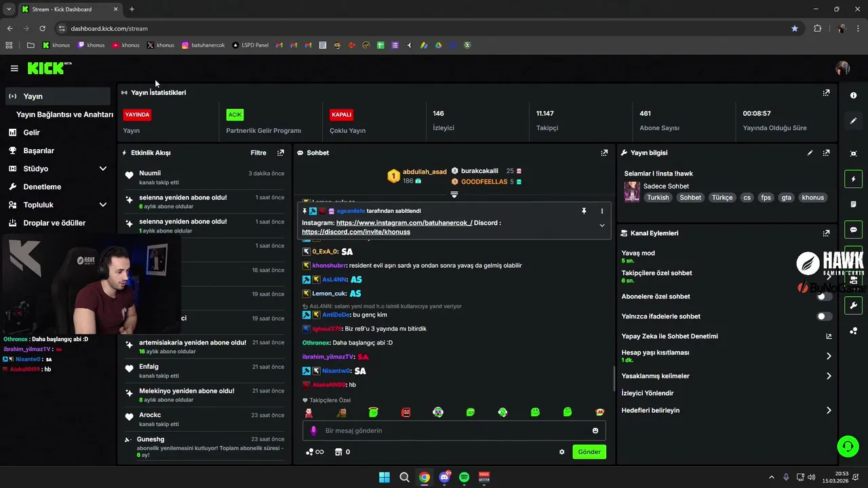Screen dimensions: 868x488
Task: Pop out the Kanal Eylemleri panel
Action: (826, 233)
